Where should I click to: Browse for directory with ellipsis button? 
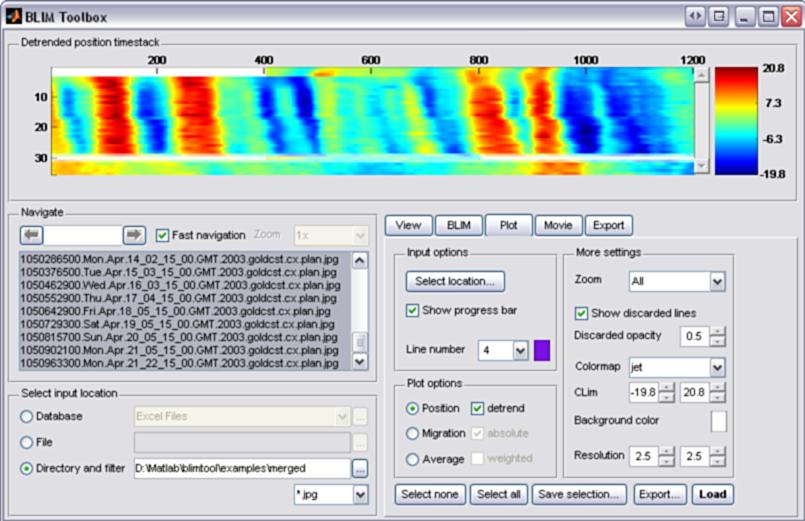click(x=360, y=468)
